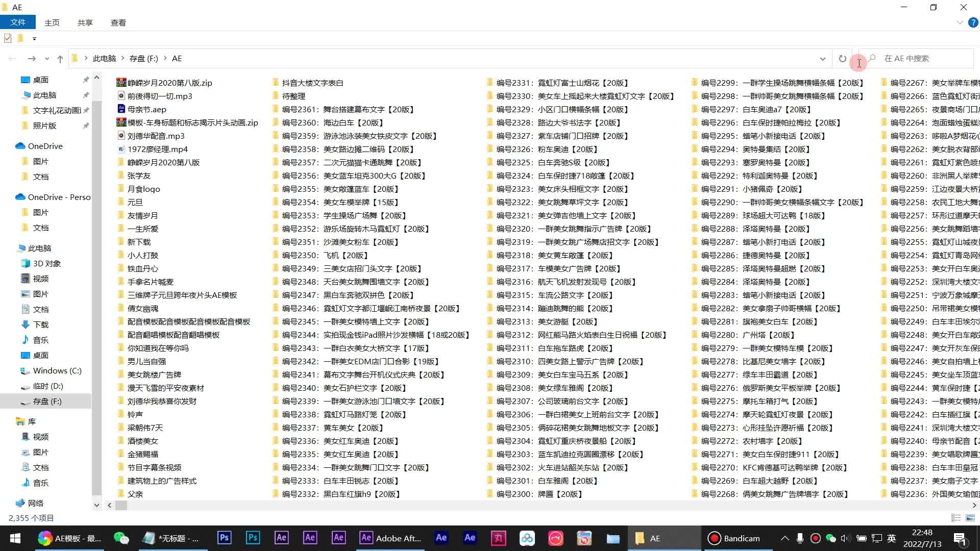This screenshot has height=551, width=980.
Task: Open address bar history dropdown
Action: tap(822, 59)
